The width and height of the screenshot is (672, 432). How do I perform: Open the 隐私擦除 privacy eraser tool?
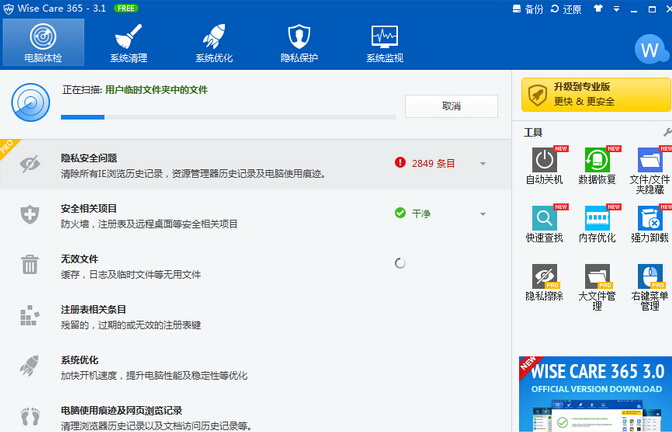[544, 282]
